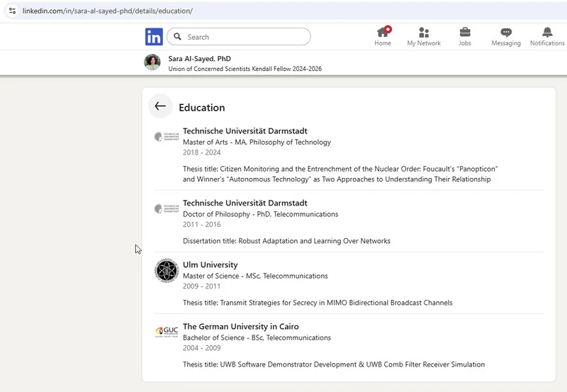Open the LinkedIn logo home link
567x392 pixels.
[x=154, y=37]
